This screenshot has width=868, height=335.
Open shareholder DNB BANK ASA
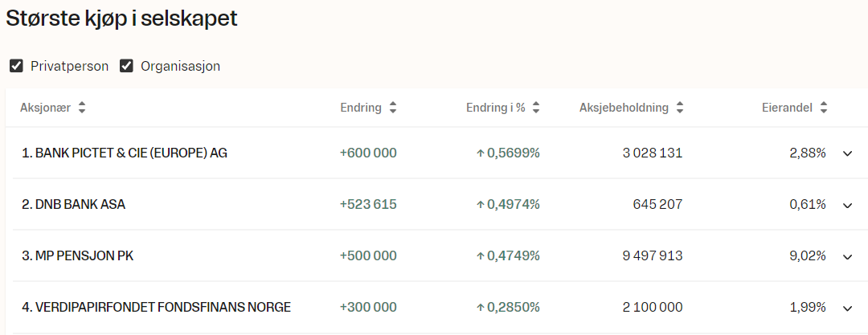74,205
